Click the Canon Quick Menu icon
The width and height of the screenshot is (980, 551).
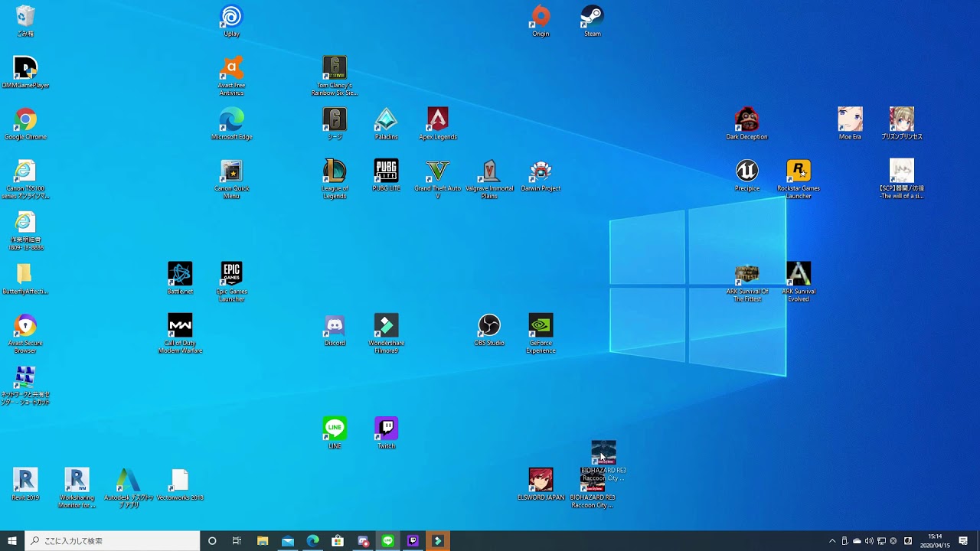231,179
